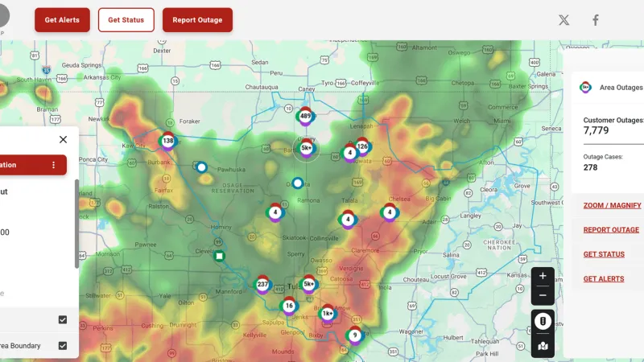
Task: Open the GET STATUS link in side panel
Action: pos(604,254)
